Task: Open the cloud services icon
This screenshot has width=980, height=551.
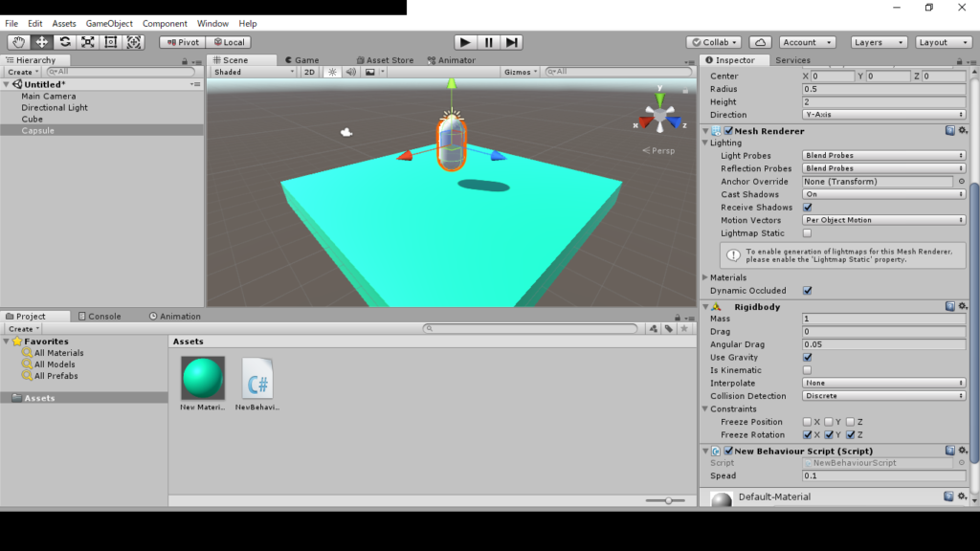Action: [760, 42]
